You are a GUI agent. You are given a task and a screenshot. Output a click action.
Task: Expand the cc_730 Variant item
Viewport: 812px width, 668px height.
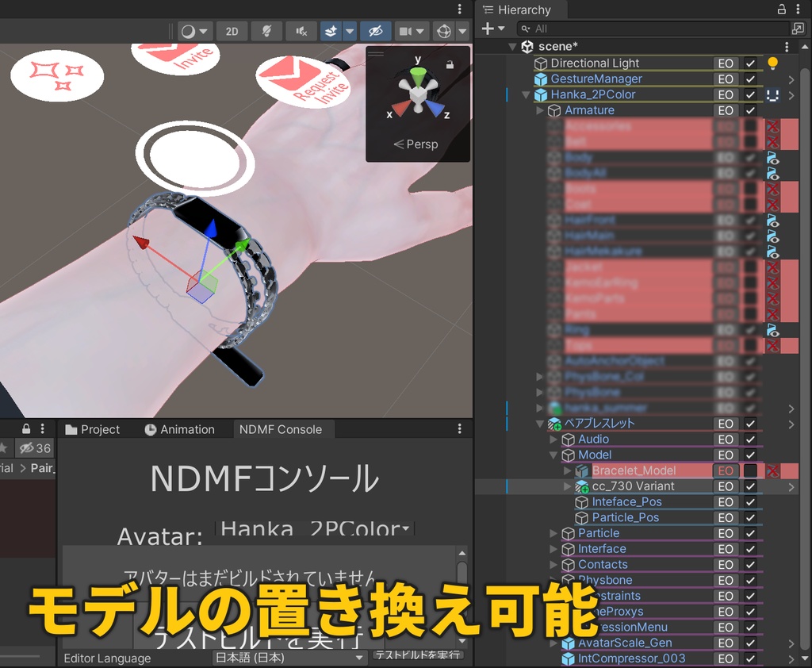(x=568, y=486)
